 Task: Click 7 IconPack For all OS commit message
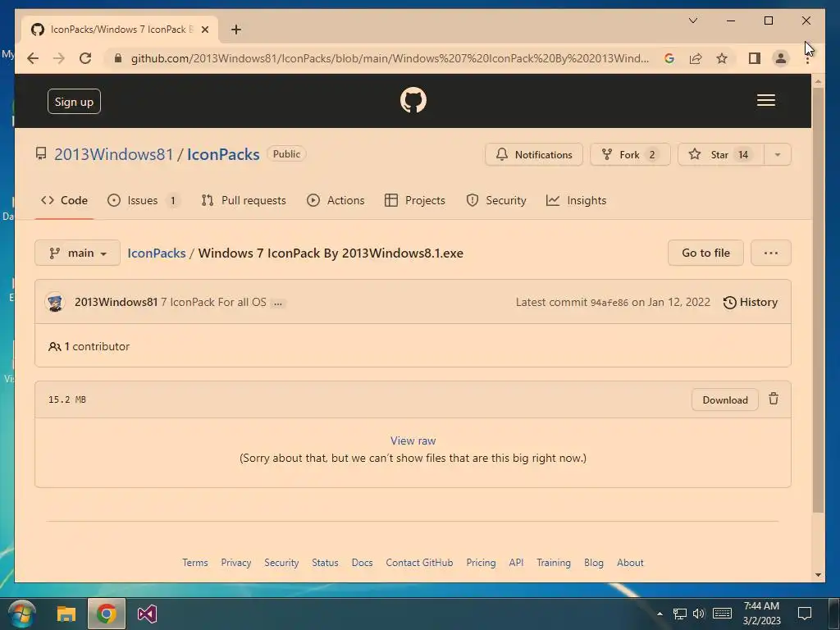[214, 302]
